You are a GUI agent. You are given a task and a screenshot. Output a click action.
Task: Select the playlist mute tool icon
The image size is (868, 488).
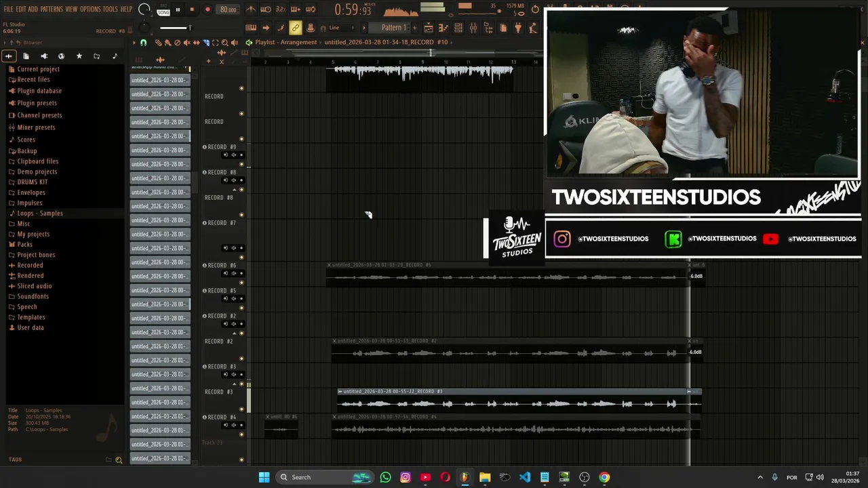(187, 43)
